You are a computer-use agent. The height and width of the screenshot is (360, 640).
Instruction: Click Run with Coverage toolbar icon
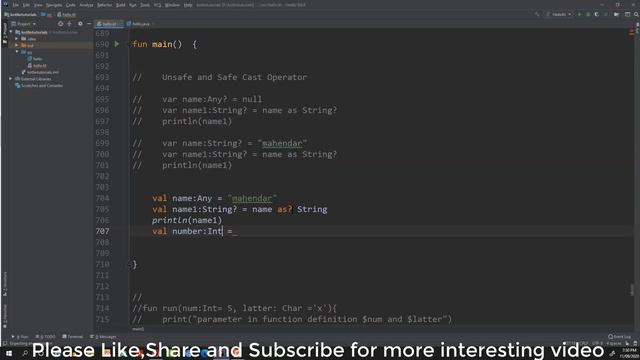[x=597, y=14]
